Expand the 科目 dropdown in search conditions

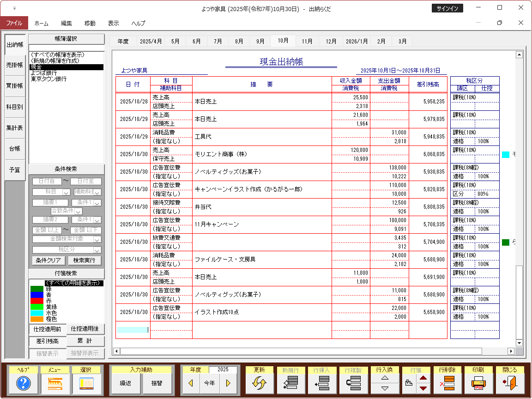[x=66, y=192]
